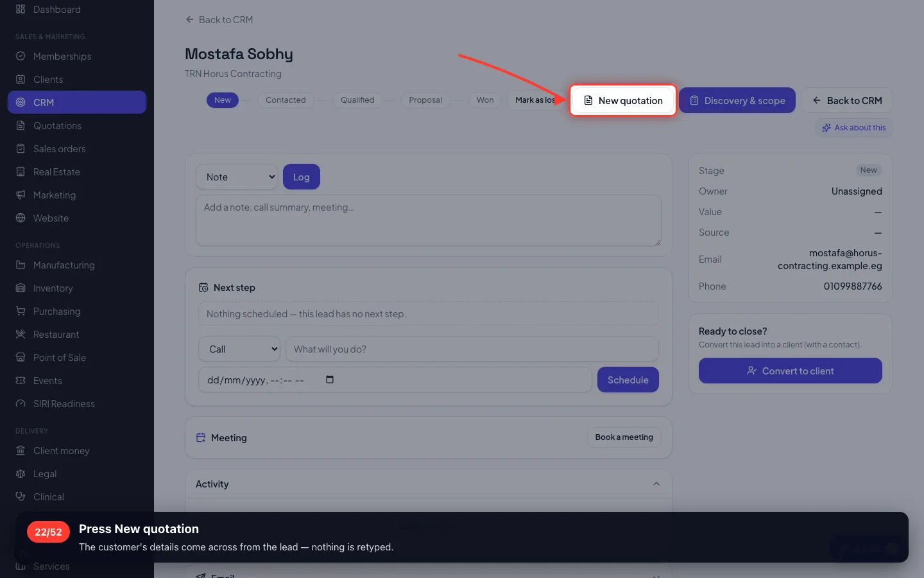Open Marketing megaphone icon

[21, 195]
